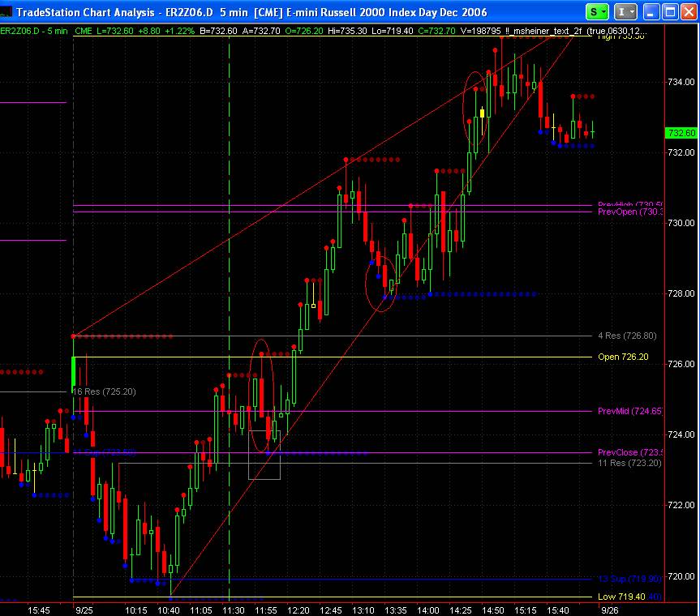This screenshot has height=616, width=700.
Task: Click the 14:50 time axis label
Action: click(493, 610)
